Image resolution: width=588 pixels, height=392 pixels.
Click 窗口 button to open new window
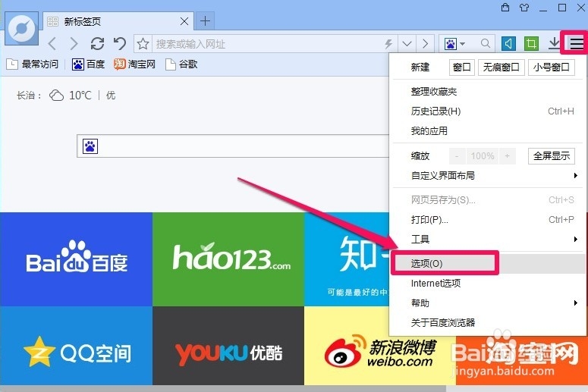pyautogui.click(x=461, y=67)
